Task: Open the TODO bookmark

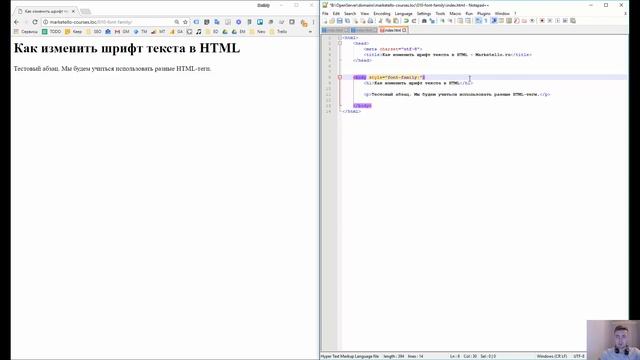Action: [52, 31]
